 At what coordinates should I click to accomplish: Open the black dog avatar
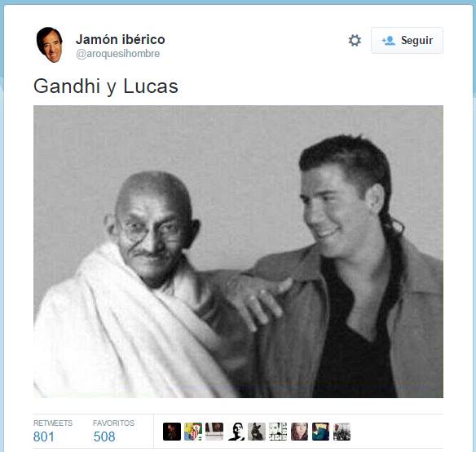click(x=257, y=432)
